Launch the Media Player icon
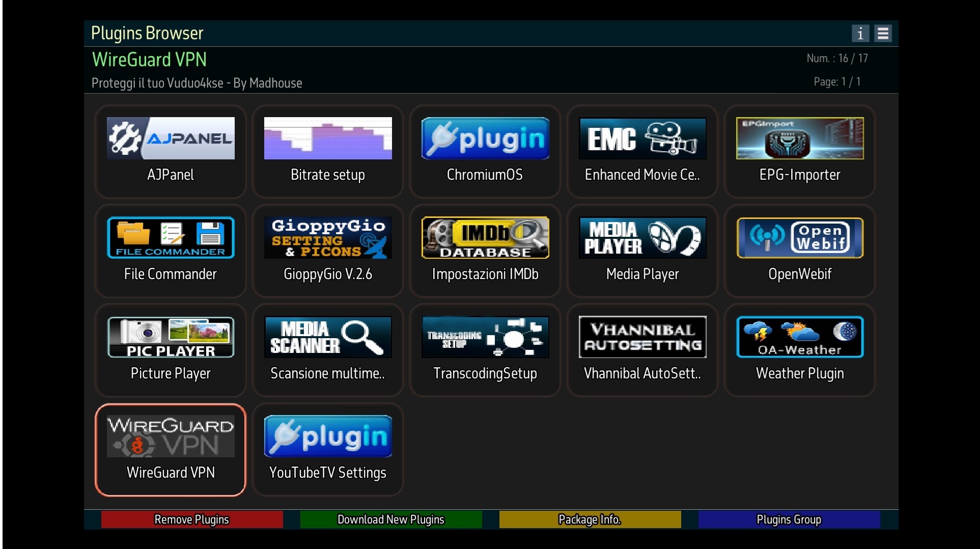The image size is (980, 549). pyautogui.click(x=642, y=238)
